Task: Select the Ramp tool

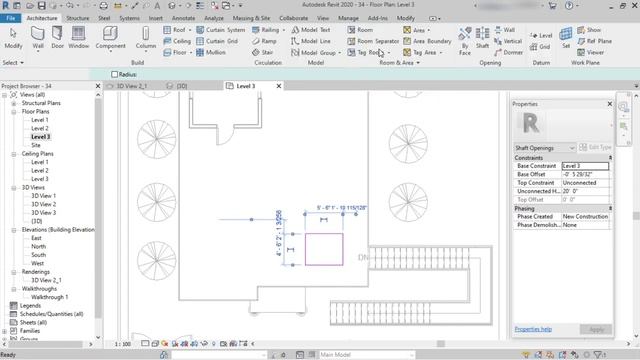Action: click(x=264, y=41)
